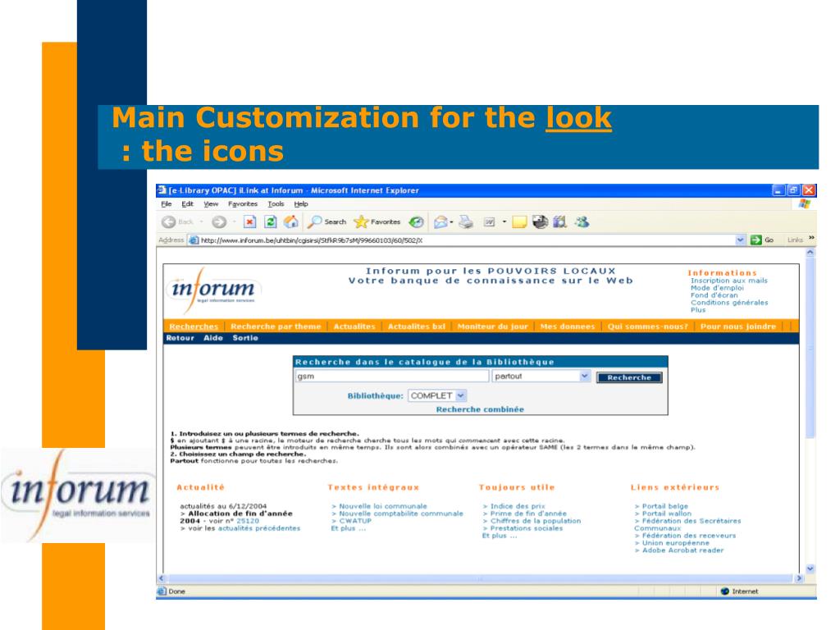840x630 pixels.
Task: Open the 'Moniteur du jour' tab
Action: coord(492,326)
